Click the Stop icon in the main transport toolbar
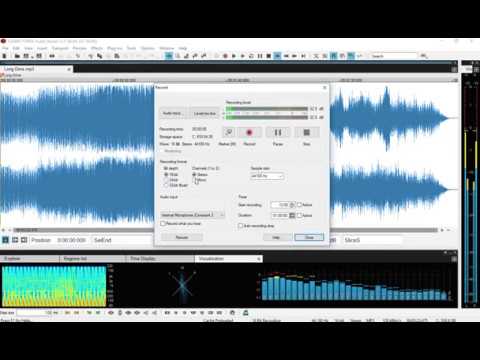Viewport: 480px width, 360px height. point(269,56)
